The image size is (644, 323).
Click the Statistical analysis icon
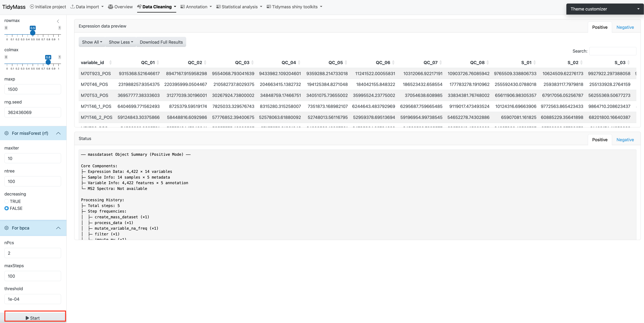click(x=218, y=7)
